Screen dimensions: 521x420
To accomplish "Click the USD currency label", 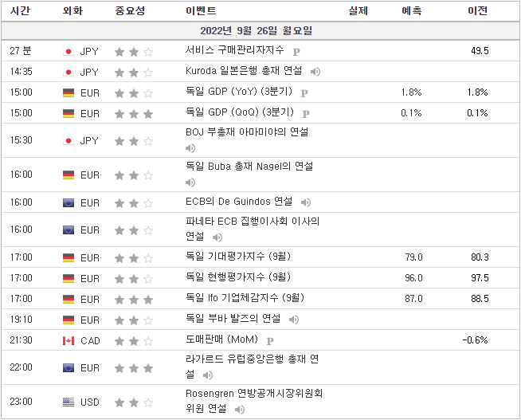I will coord(90,402).
